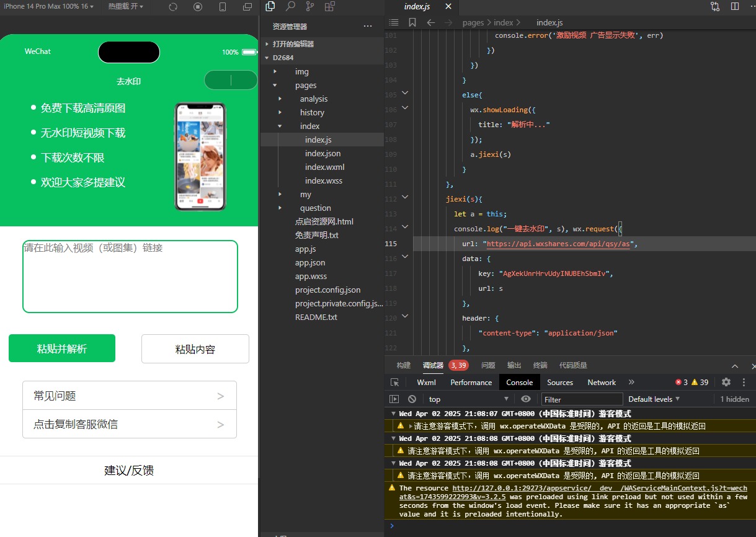
Task: Open the 终端 terminal tab
Action: [x=540, y=366]
